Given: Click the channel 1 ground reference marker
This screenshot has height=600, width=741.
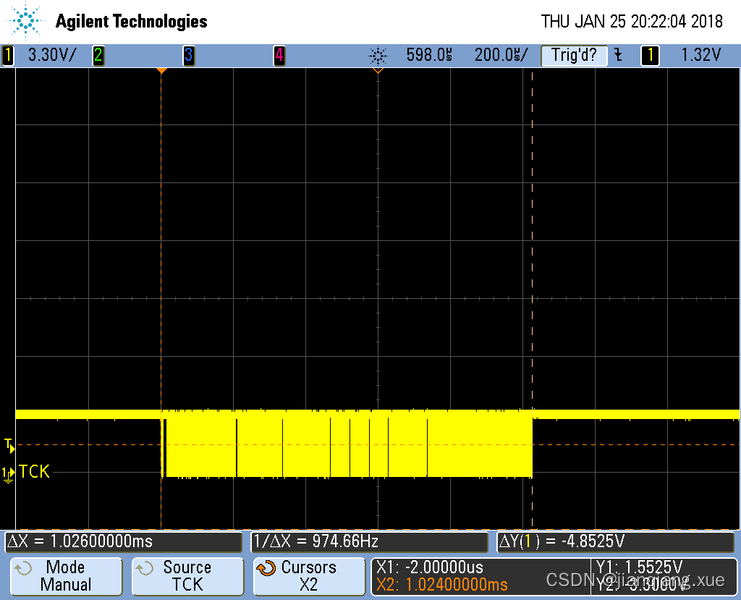Looking at the screenshot, I should 8,474.
